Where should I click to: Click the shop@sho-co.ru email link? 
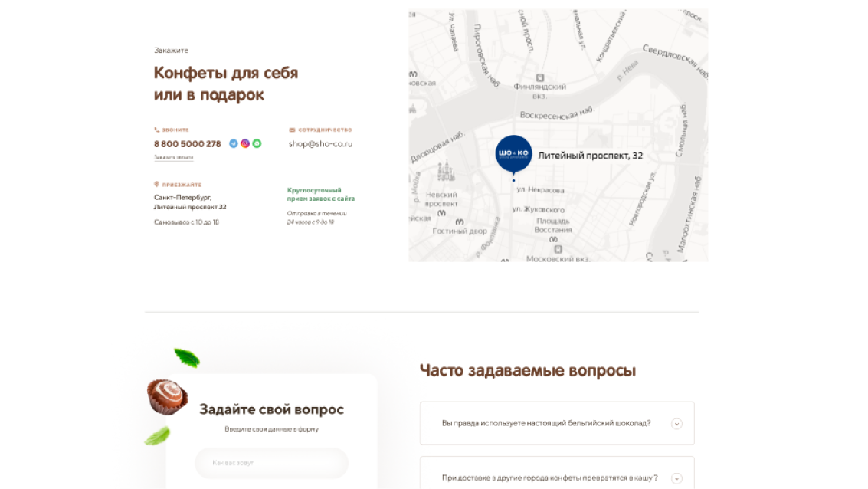(x=320, y=144)
